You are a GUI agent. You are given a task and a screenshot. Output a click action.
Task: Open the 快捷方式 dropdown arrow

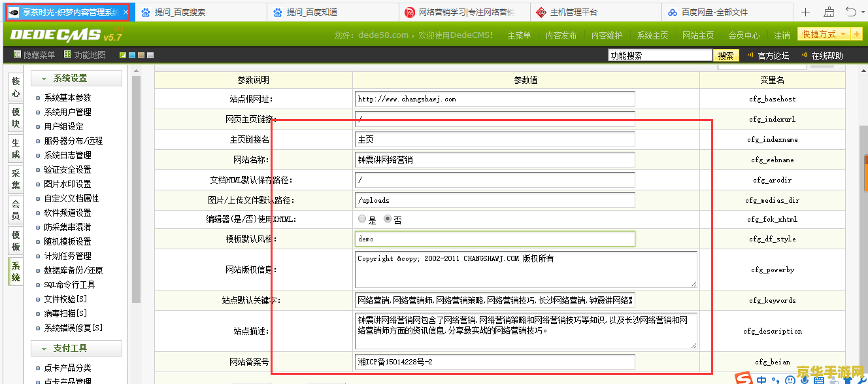pos(843,34)
